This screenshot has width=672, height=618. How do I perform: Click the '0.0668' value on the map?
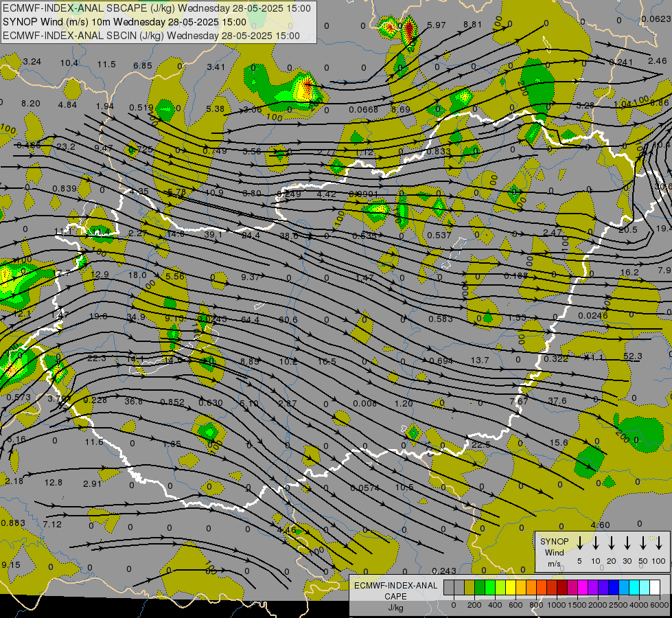(363, 110)
